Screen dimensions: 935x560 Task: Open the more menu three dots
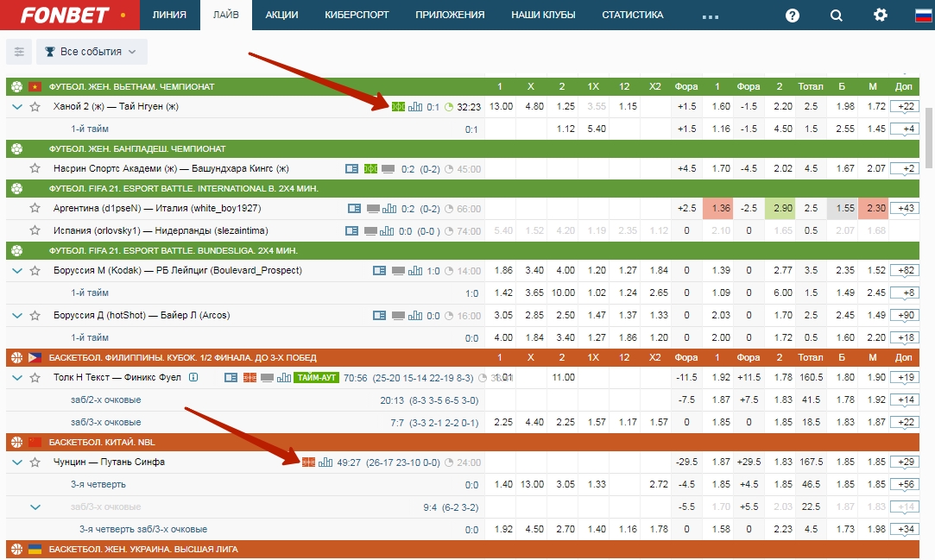711,16
